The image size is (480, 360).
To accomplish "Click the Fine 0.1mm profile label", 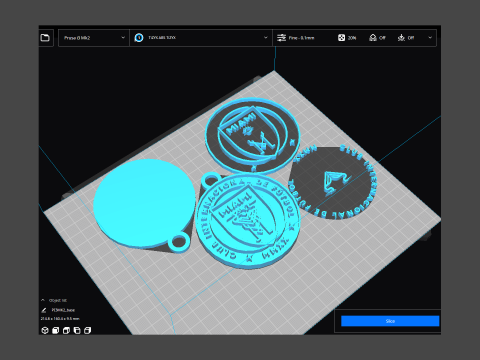I will 301,38.
